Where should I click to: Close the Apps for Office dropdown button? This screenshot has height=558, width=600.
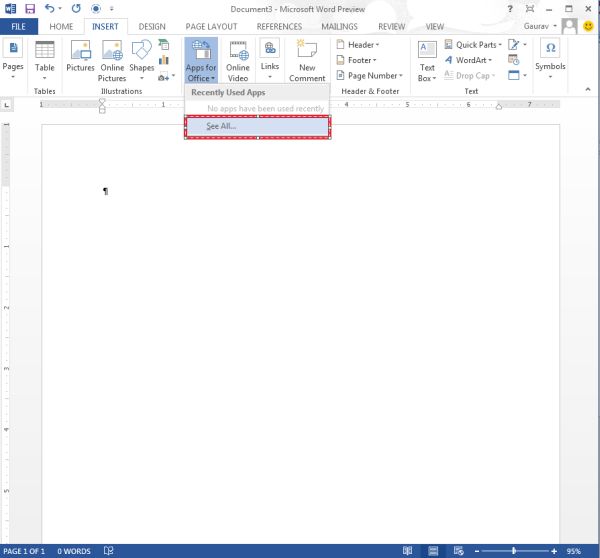(201, 60)
